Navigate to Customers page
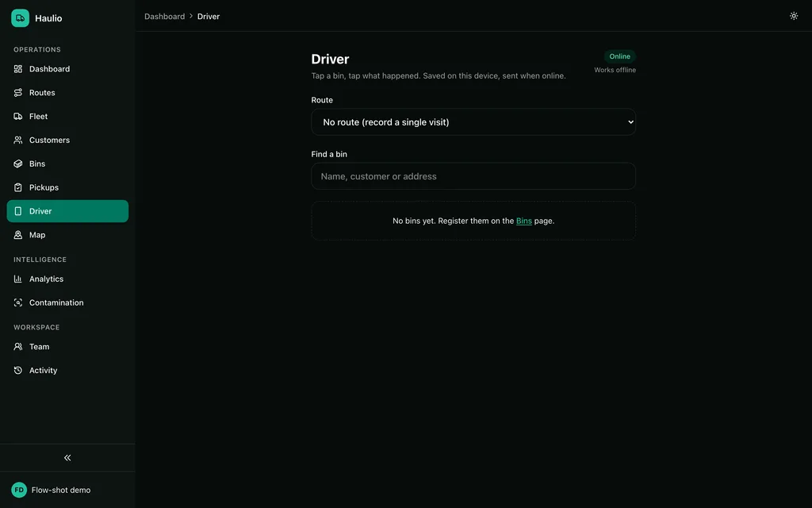The image size is (812, 508). tap(67, 140)
